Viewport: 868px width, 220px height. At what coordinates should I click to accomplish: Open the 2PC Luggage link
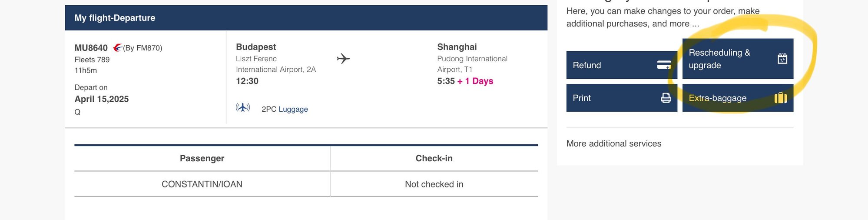coord(293,109)
